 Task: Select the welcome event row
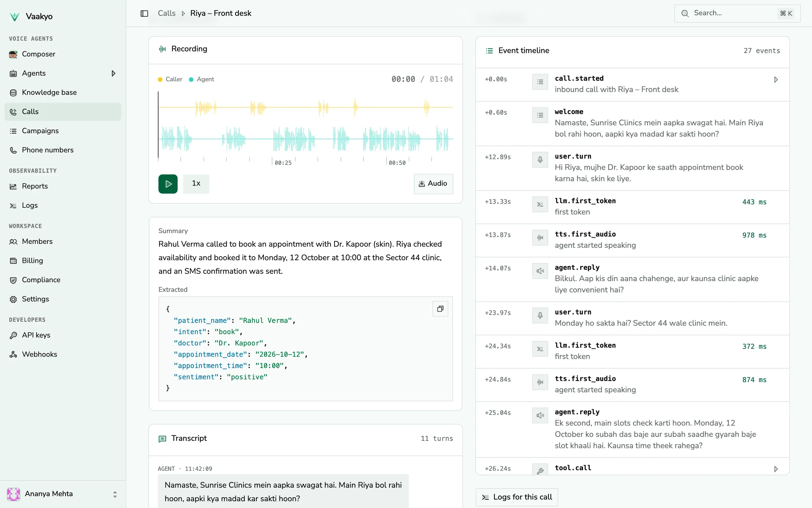632,123
